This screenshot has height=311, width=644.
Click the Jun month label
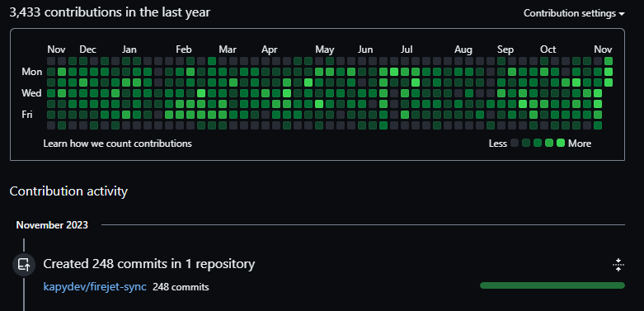click(x=365, y=49)
